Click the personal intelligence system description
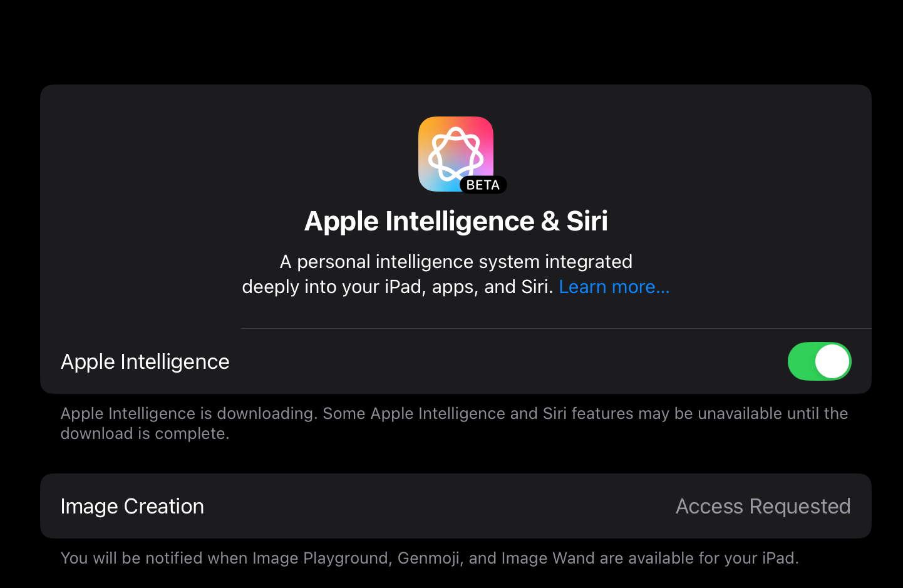 point(456,274)
